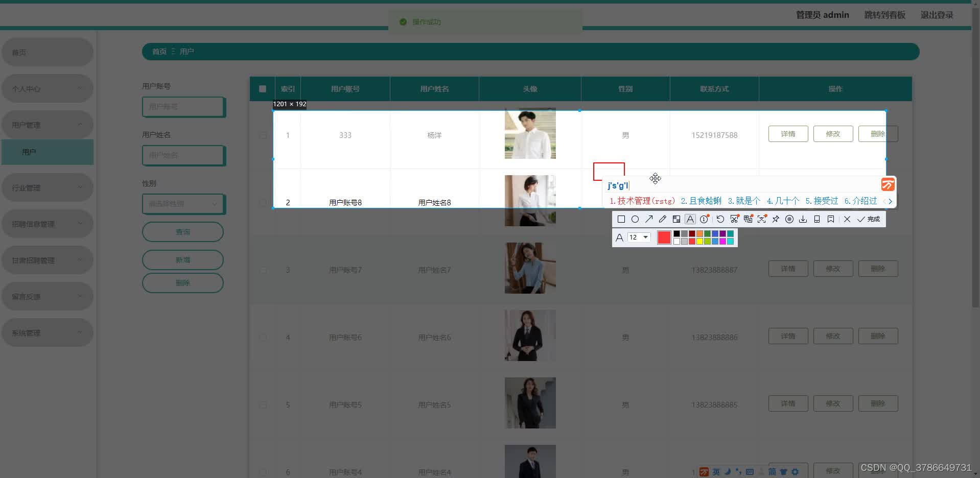Screen dimensions: 980x478
Task: Click the 新增 add button
Action: 183,260
